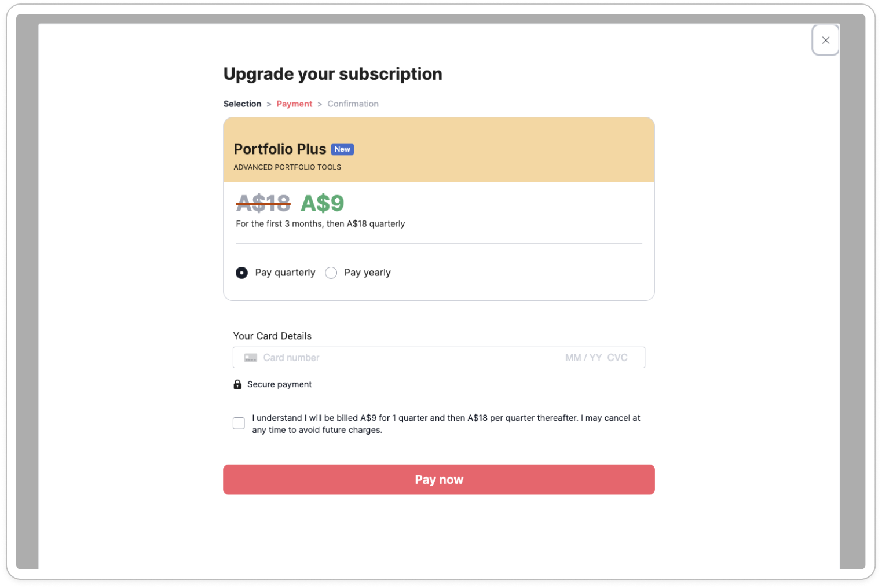Click the credit card icon in card field
This screenshot has width=882, height=588.
point(250,358)
